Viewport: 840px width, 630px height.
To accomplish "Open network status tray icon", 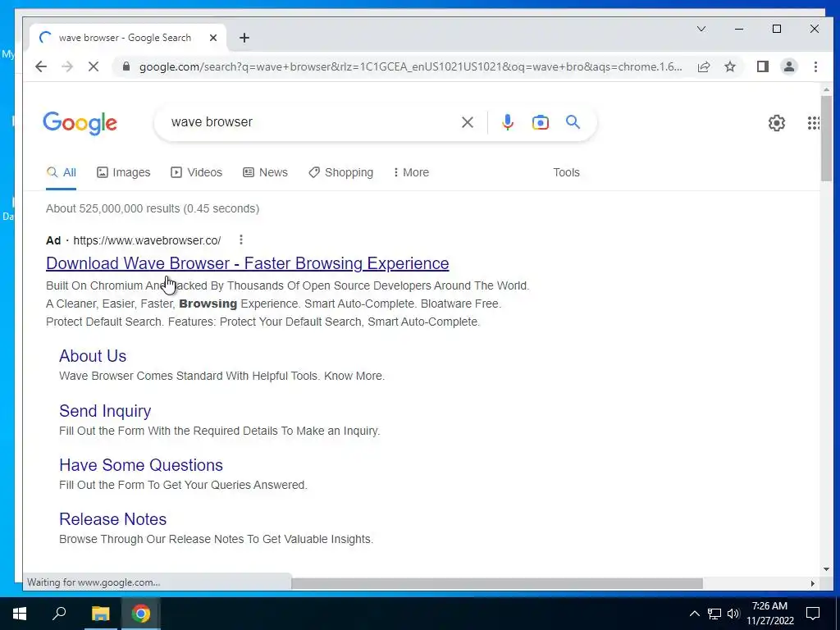I will (714, 614).
